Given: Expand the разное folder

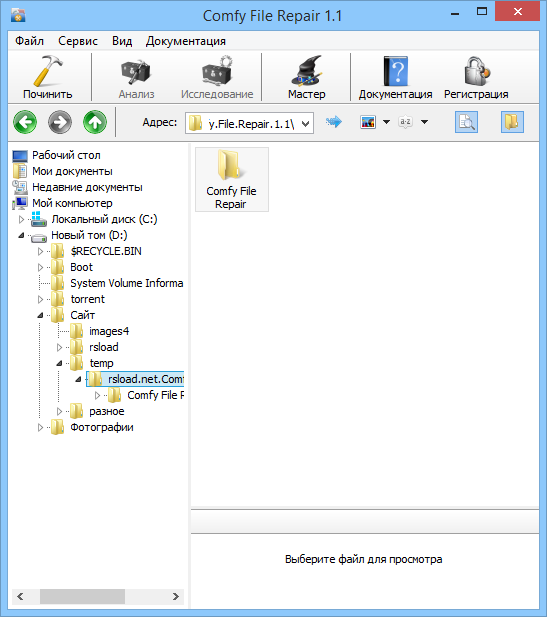Looking at the screenshot, I should (x=59, y=412).
